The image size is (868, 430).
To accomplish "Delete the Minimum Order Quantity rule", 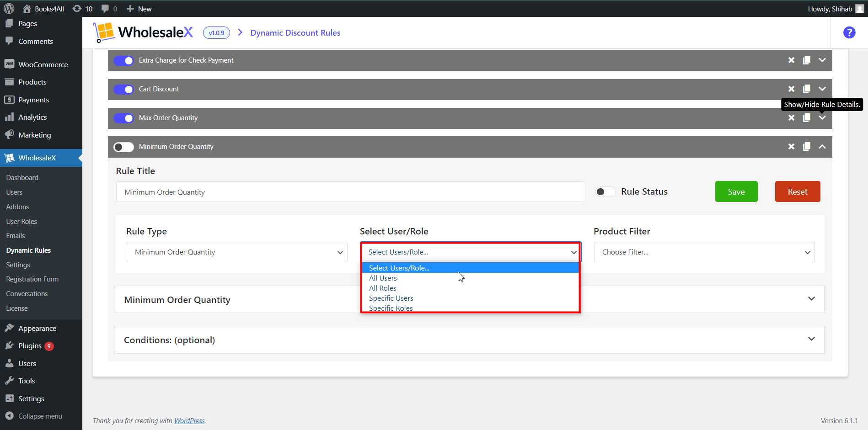I will [x=791, y=147].
